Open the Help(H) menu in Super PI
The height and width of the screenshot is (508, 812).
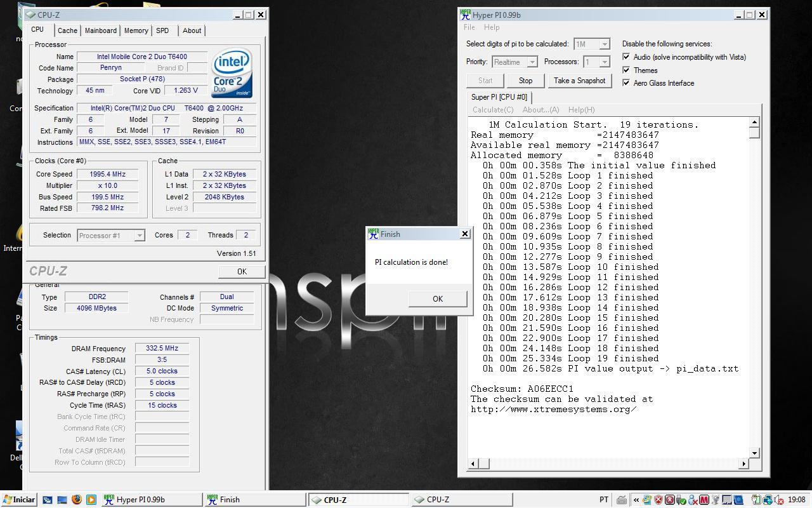pyautogui.click(x=581, y=110)
